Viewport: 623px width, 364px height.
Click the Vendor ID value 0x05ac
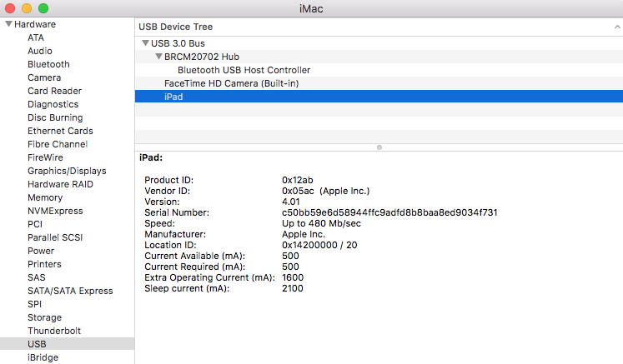[298, 191]
